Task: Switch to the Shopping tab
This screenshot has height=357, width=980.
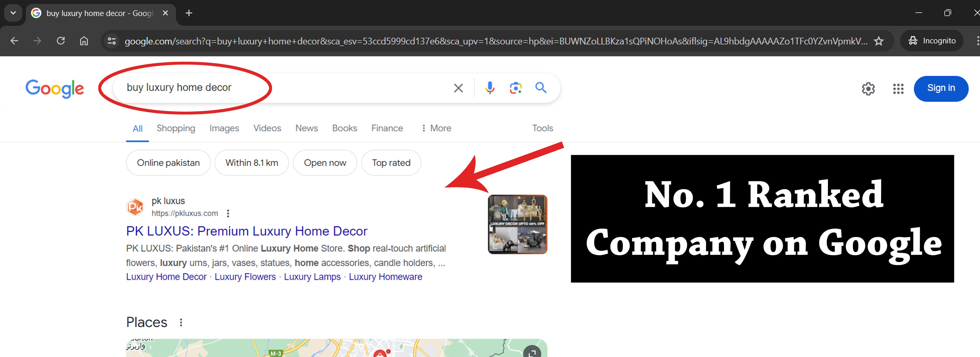Action: (176, 129)
